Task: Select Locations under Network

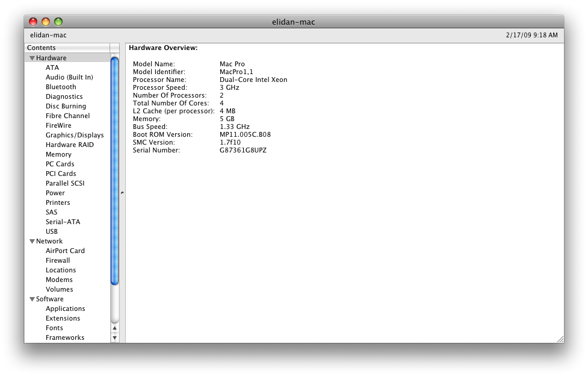Action: pos(61,270)
